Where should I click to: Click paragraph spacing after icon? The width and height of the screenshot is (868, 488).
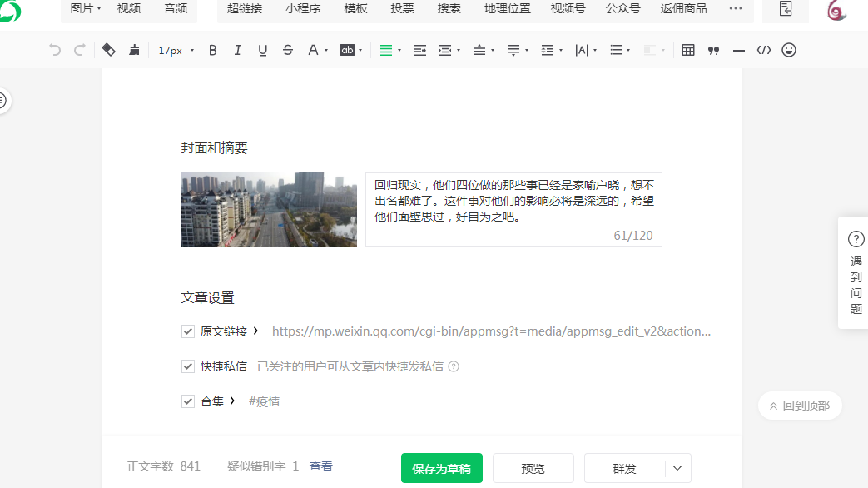[513, 51]
